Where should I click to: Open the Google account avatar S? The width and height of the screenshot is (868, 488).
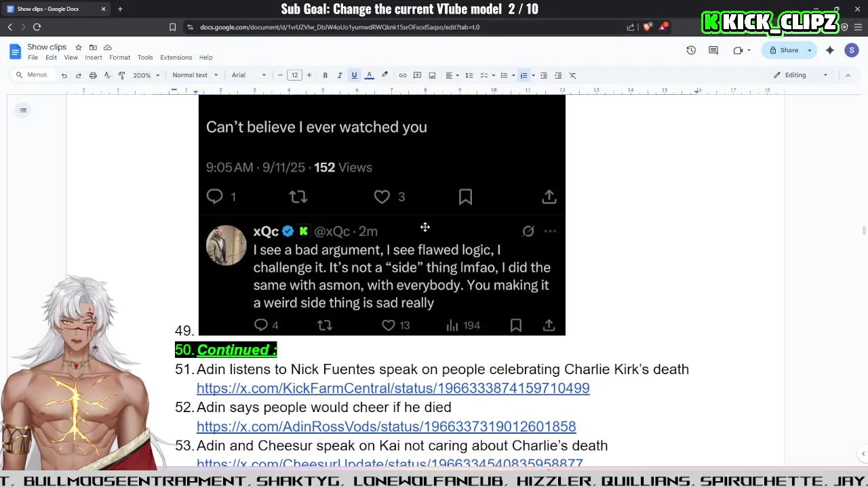point(852,50)
